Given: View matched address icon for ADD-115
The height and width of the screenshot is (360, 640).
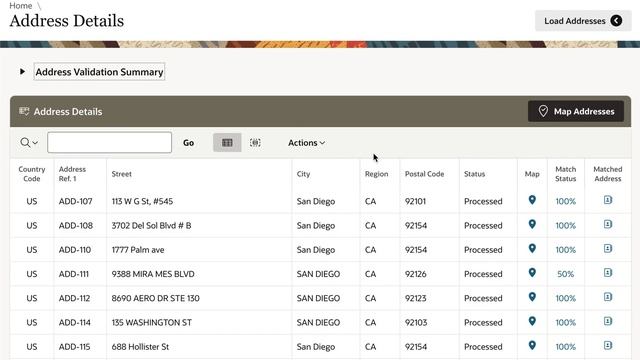Looking at the screenshot, I should 608,345.
